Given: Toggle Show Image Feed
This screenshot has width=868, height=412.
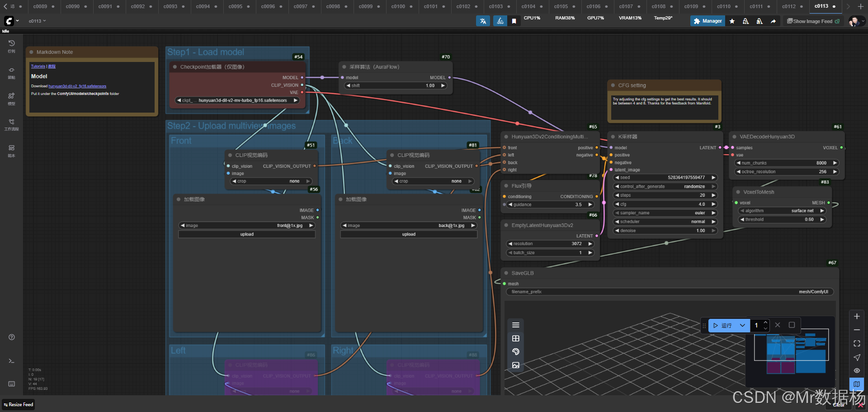Looking at the screenshot, I should pyautogui.click(x=813, y=21).
